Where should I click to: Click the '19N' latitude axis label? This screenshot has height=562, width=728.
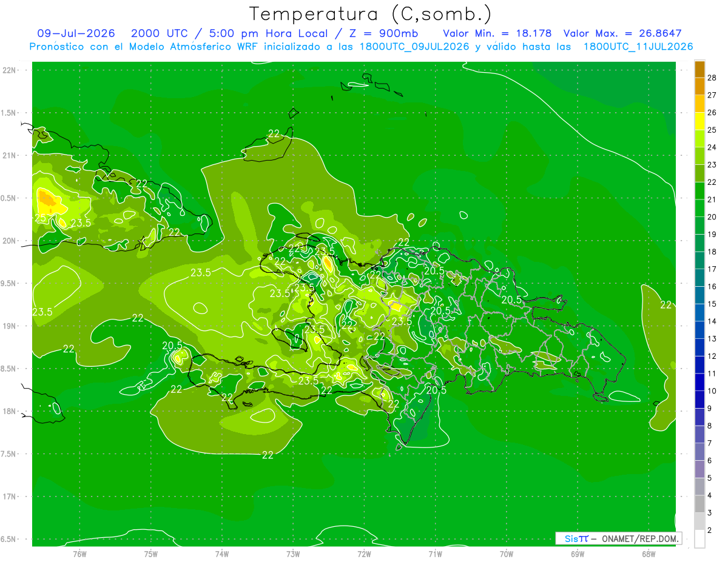9,326
